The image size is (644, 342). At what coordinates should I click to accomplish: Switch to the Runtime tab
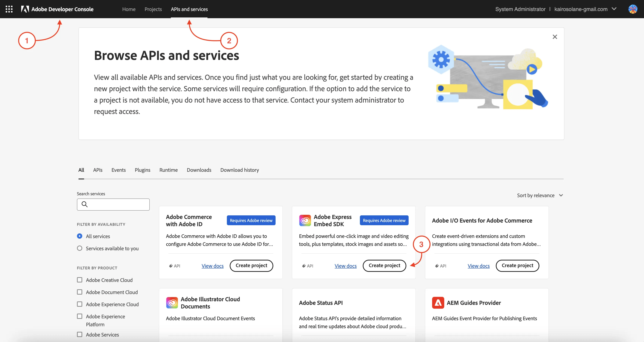coord(168,170)
